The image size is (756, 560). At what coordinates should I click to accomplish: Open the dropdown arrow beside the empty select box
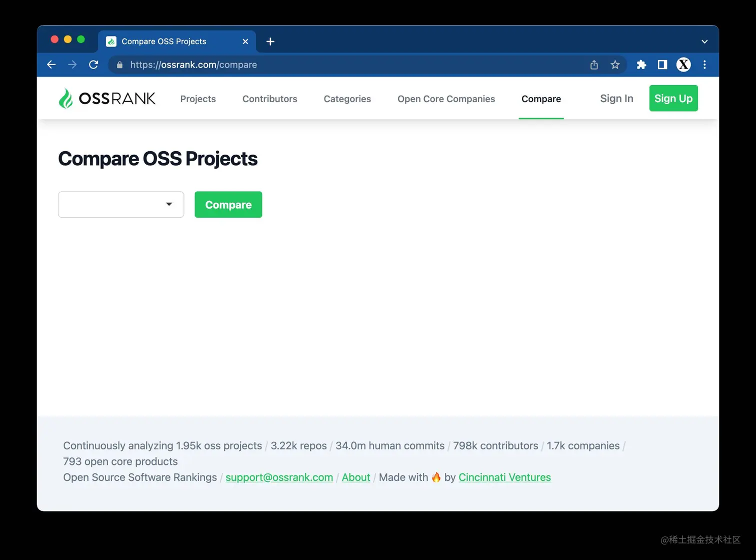click(168, 204)
